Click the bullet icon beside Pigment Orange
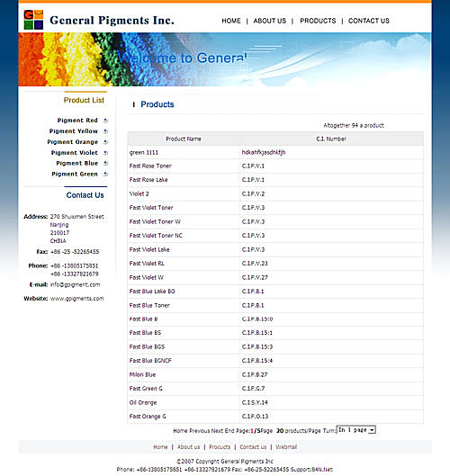This screenshot has height=476, width=450. (x=105, y=142)
